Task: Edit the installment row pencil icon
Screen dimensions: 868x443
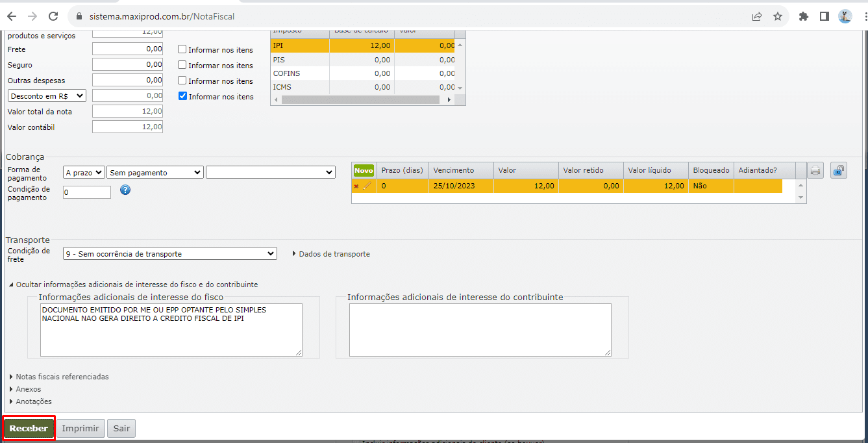Action: tap(367, 186)
